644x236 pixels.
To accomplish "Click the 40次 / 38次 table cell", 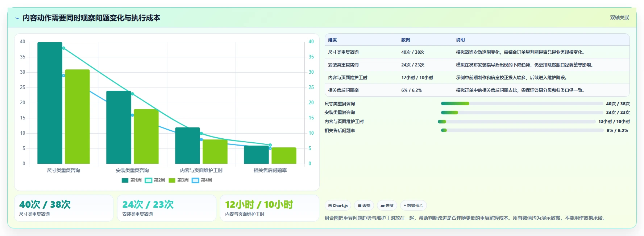I will (413, 52).
